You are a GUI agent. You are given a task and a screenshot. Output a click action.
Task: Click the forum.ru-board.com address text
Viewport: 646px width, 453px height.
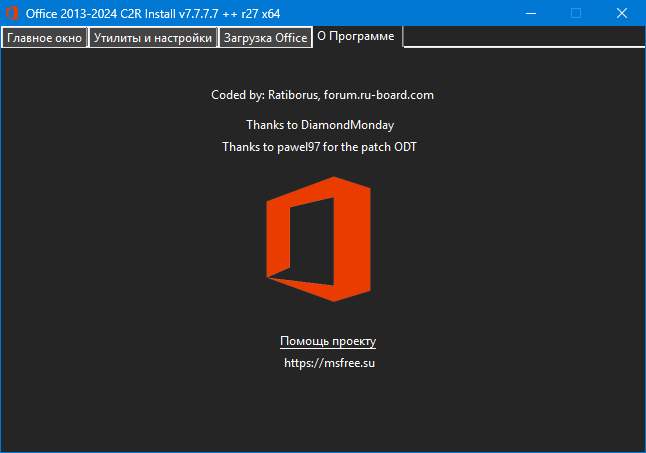point(378,95)
